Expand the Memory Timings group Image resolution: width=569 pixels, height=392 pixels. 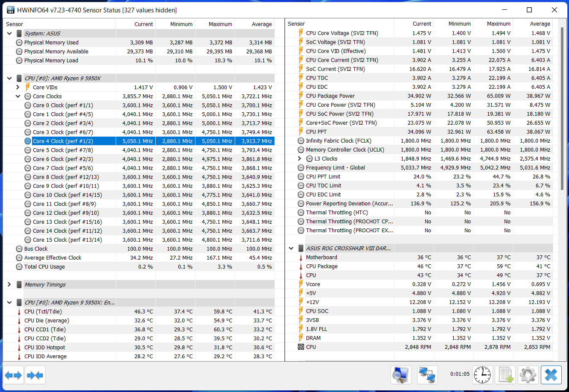coord(9,284)
